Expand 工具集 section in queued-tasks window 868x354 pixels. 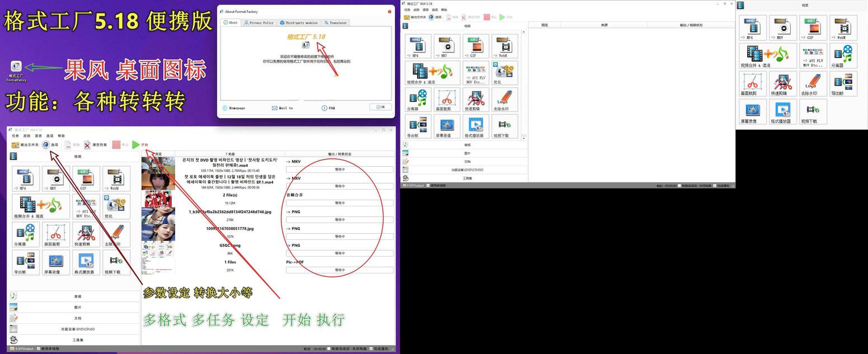point(74,340)
